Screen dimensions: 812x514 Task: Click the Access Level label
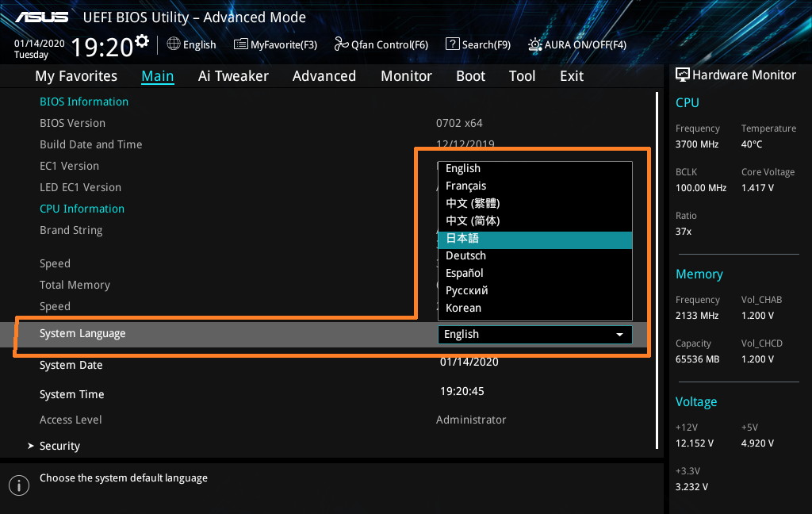pos(71,420)
